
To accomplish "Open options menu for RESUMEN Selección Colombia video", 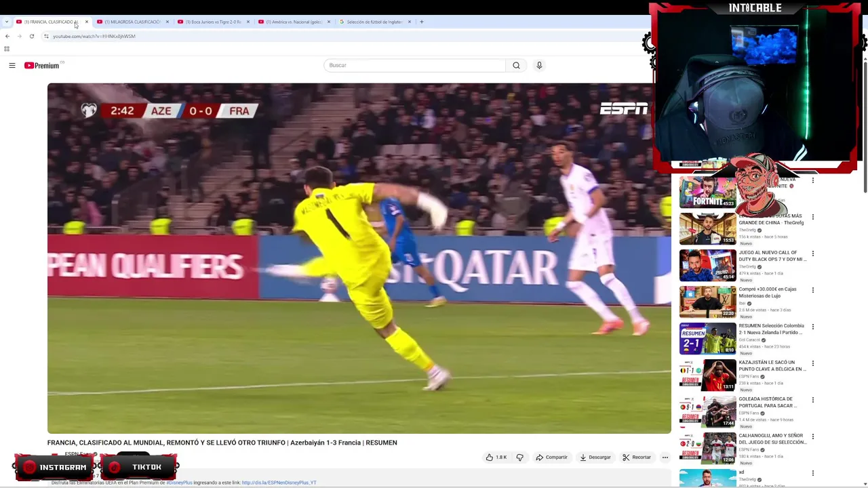I will click(812, 327).
